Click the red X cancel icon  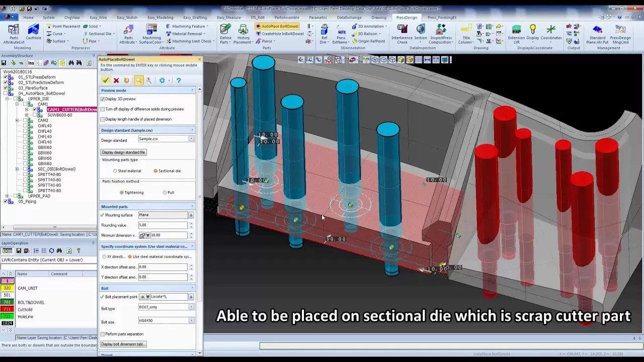(116, 80)
